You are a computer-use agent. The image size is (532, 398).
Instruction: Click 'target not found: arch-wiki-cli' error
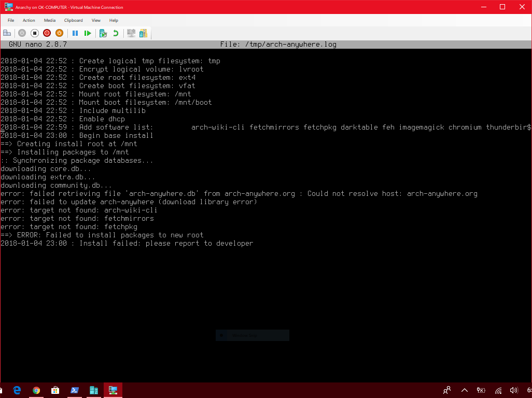coord(79,210)
